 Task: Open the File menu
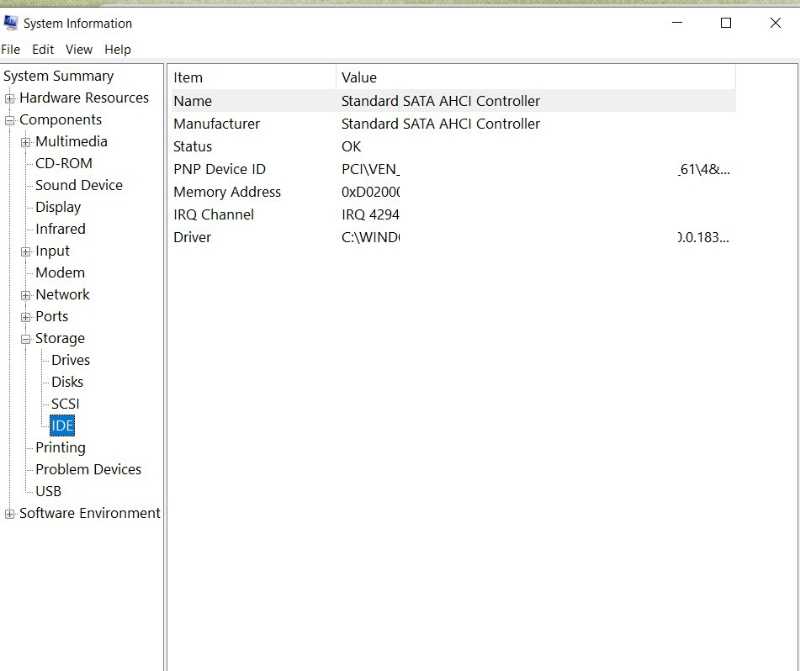click(10, 48)
